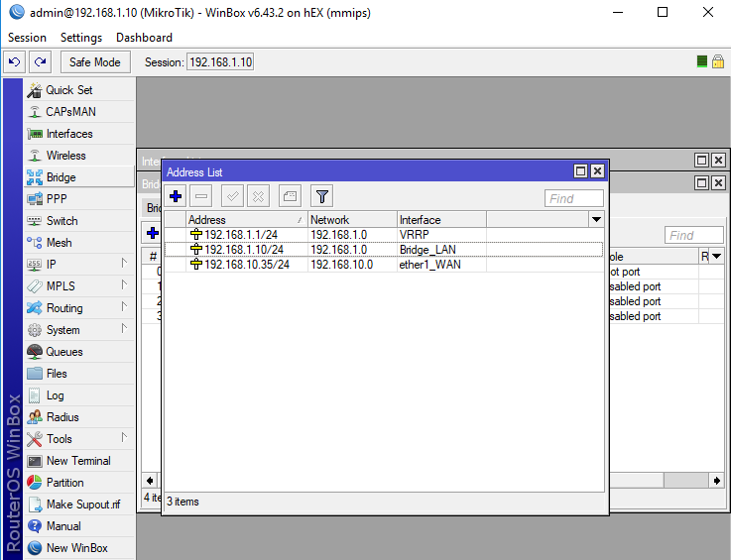Open Switch in the sidebar
Screen dimensions: 731x560
point(79,221)
